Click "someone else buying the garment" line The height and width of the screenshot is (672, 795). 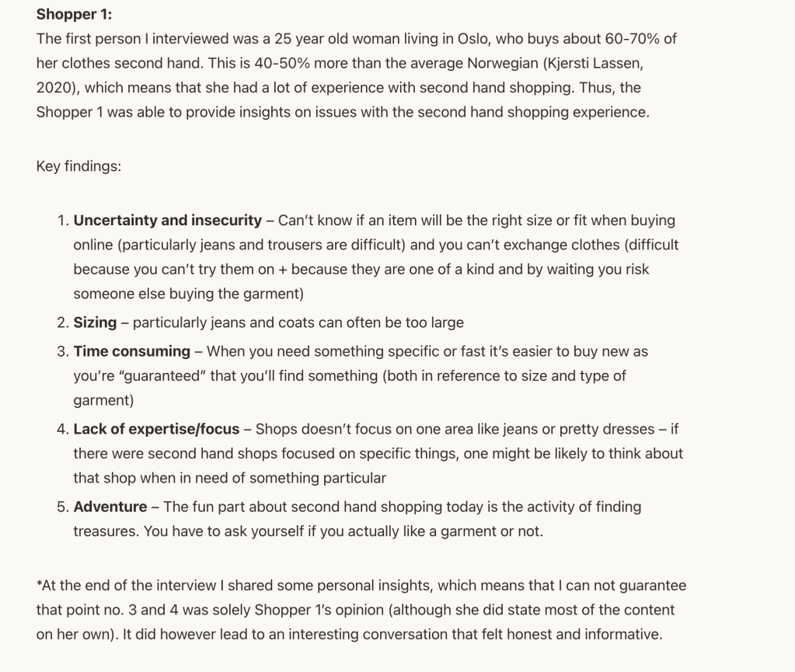coord(187,294)
